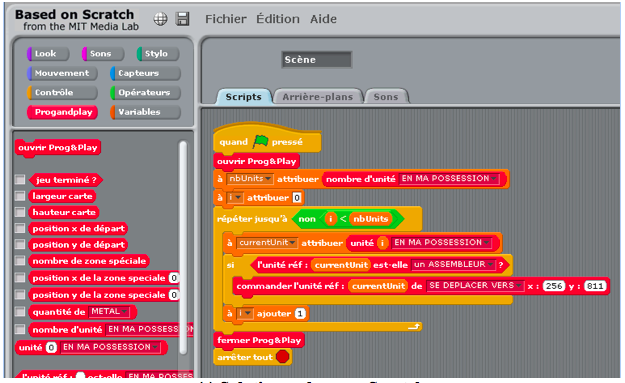The image size is (625, 383).
Task: Switch to the Sons tab
Action: point(386,97)
